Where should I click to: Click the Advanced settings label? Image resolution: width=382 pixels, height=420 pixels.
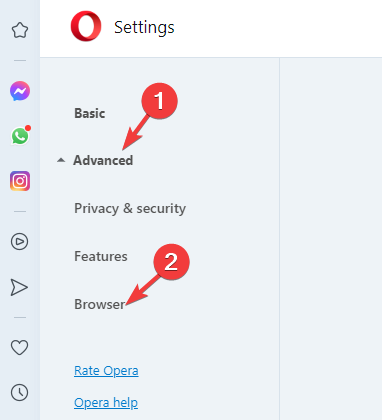click(103, 160)
